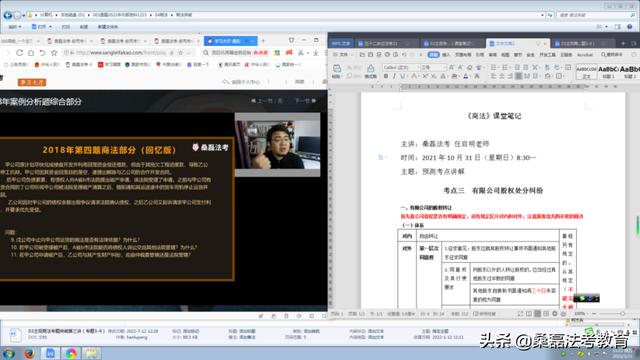Click the WPS open-folder quick access icon

pos(362,54)
